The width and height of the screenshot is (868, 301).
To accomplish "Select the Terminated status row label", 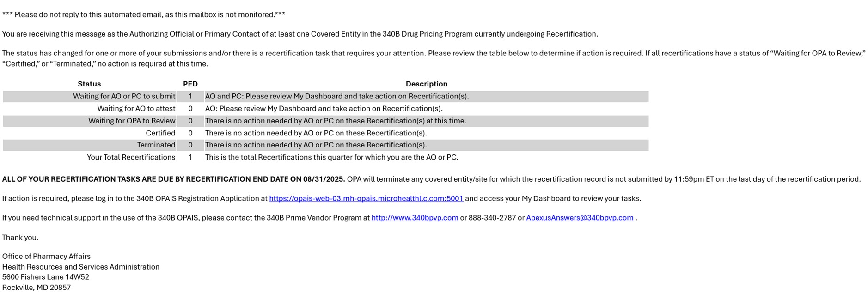I will [x=156, y=145].
